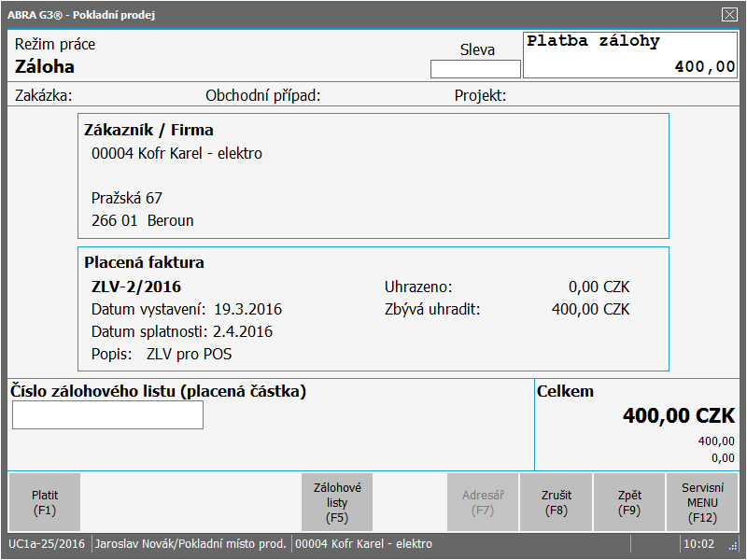The image size is (747, 560).
Task: Close the Pokladní prodej window
Action: pos(729,14)
